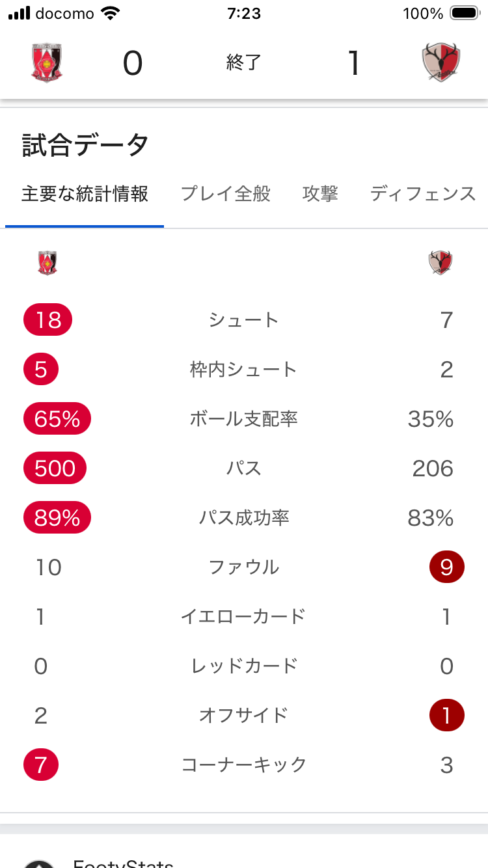Tap the battery status icon
The width and height of the screenshot is (488, 868).
465,13
